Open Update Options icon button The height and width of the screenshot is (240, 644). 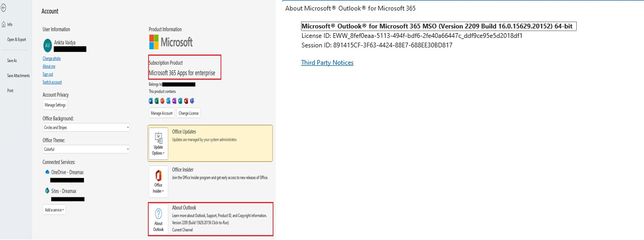point(158,143)
